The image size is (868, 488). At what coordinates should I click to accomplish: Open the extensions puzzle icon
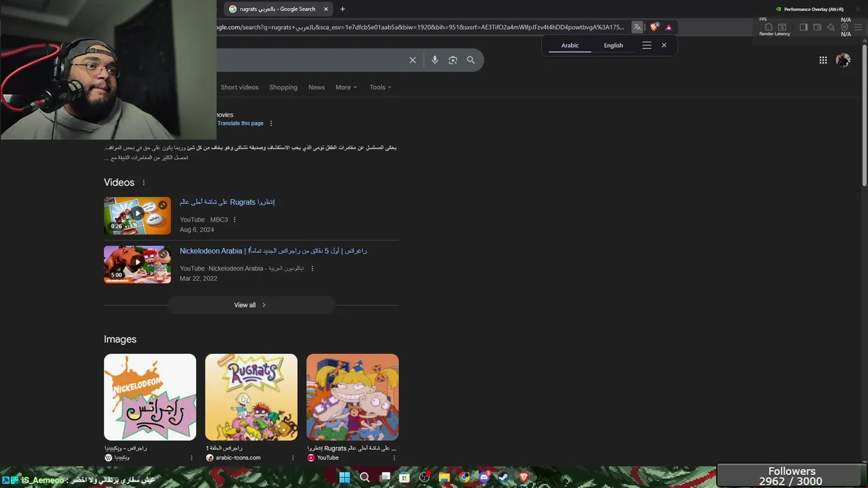pyautogui.click(x=768, y=27)
